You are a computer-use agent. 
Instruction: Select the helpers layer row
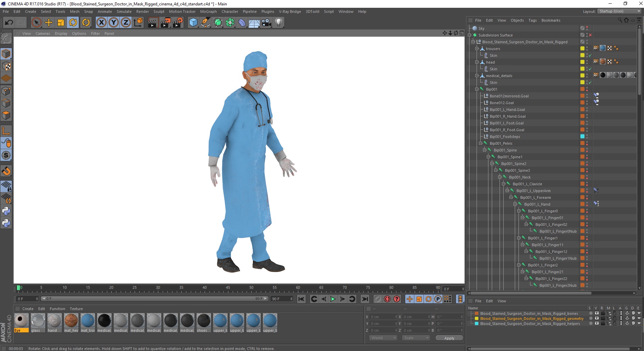[530, 324]
